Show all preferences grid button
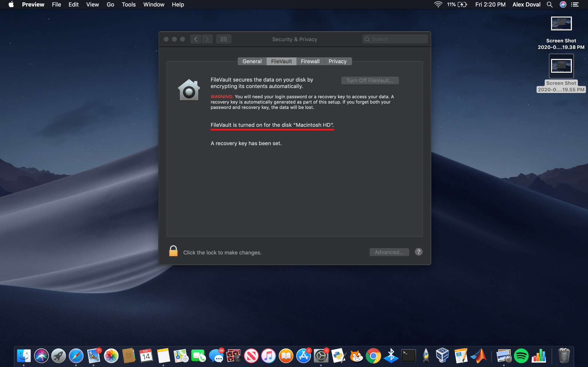Image resolution: width=588 pixels, height=367 pixels. click(224, 39)
